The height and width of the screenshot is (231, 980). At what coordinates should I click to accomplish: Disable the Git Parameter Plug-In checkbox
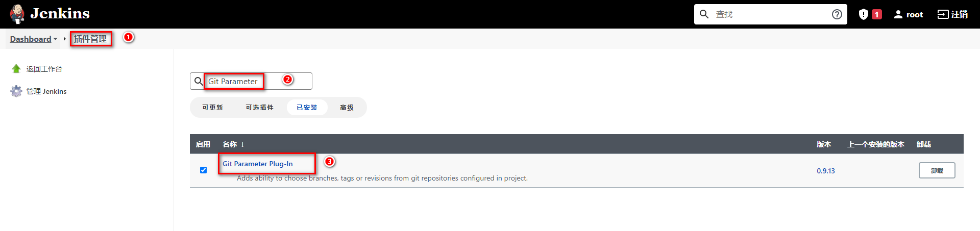[x=204, y=170]
